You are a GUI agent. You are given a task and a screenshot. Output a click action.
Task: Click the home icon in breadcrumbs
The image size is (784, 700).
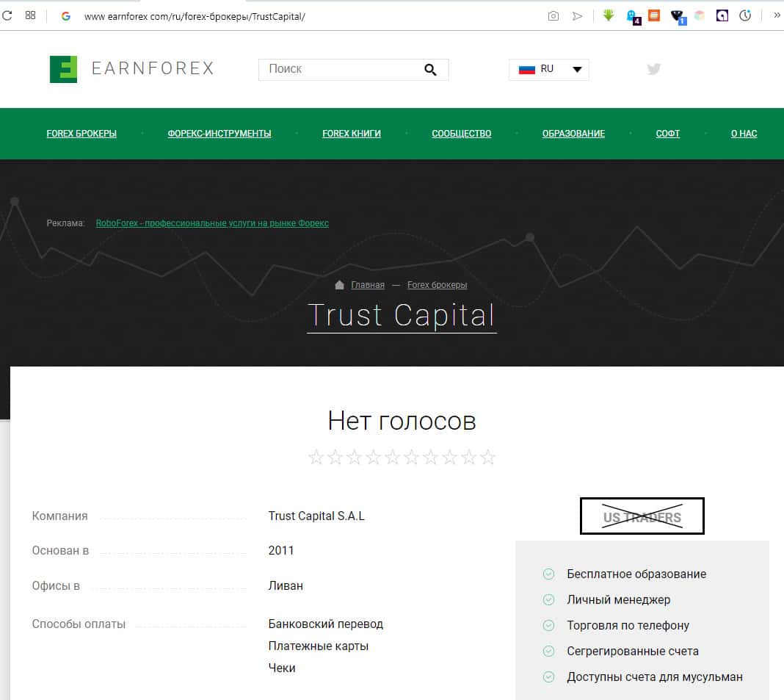339,285
